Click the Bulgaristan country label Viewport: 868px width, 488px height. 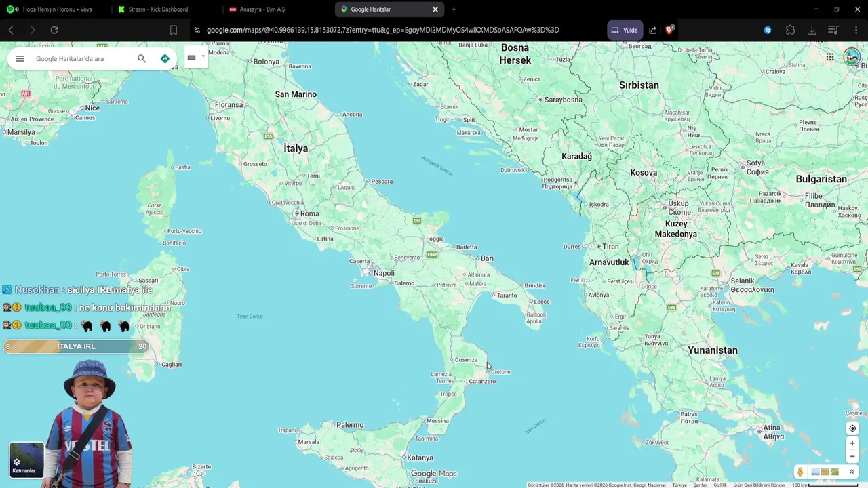(821, 179)
